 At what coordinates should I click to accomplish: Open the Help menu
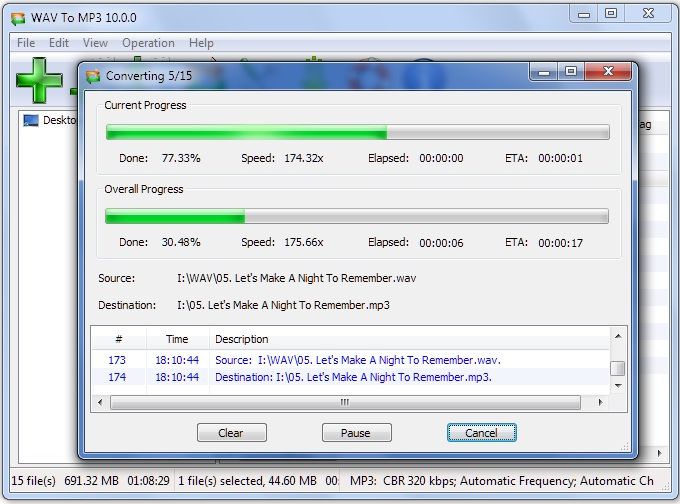click(201, 43)
